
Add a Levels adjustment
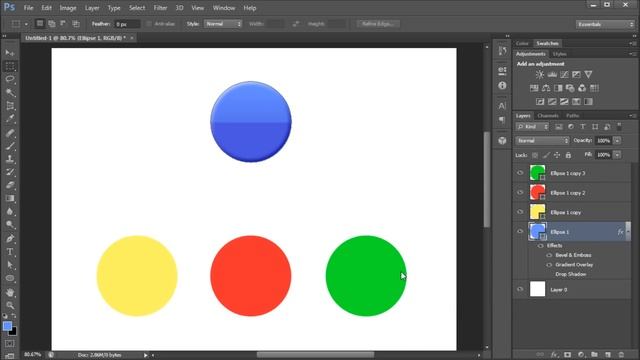click(552, 75)
